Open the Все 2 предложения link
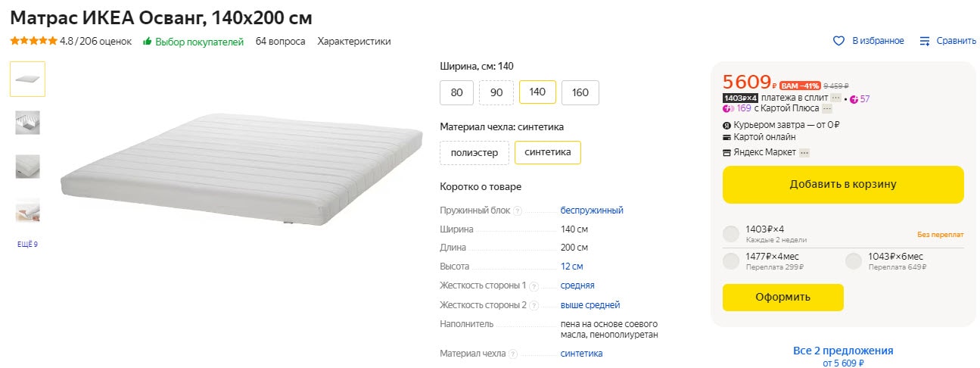Viewport: 980px width, 368px height. (843, 351)
